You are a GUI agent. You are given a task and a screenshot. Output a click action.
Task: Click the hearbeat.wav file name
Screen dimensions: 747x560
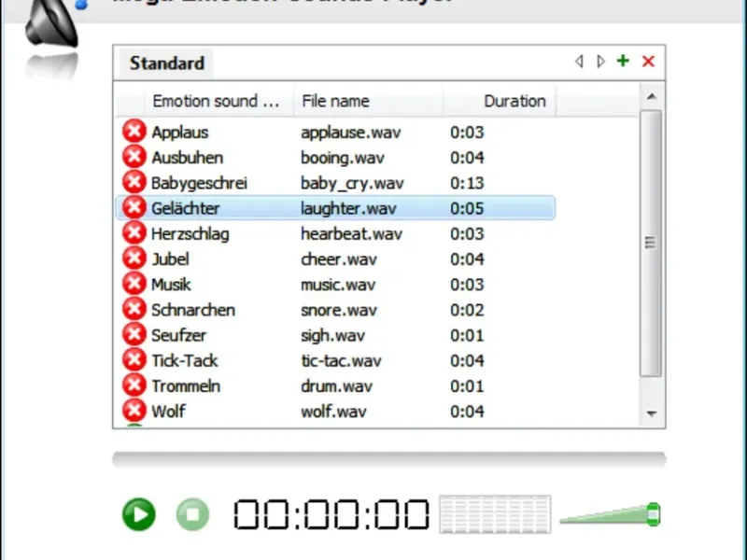point(351,234)
